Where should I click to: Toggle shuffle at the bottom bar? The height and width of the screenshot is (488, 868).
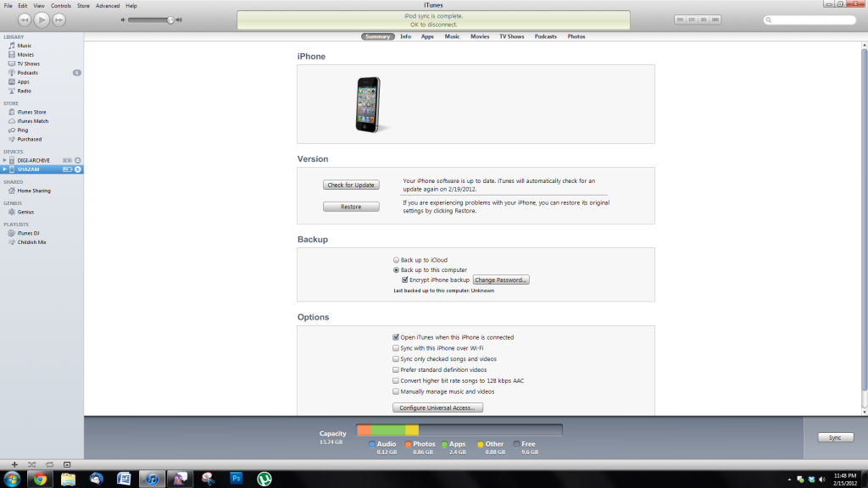[x=31, y=465]
